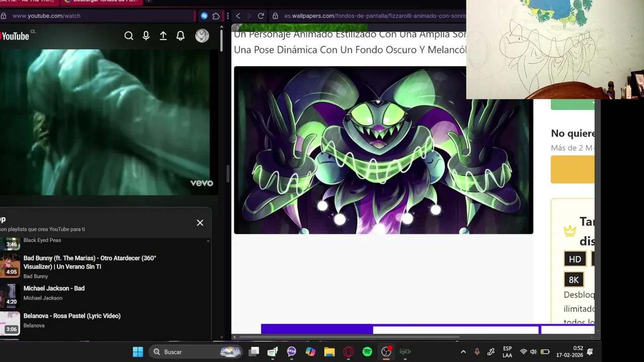Open the Windows Start menu
The image size is (644, 362).
pyautogui.click(x=137, y=352)
